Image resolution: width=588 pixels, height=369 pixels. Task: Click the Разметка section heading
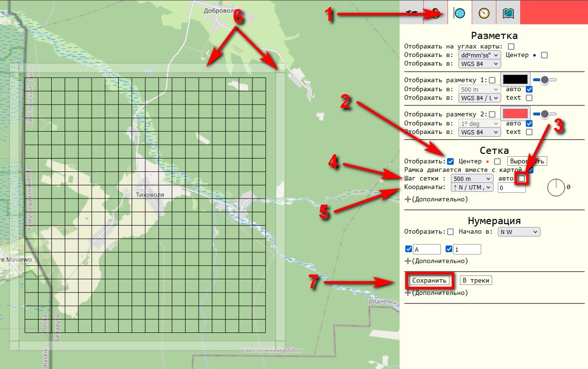tap(494, 36)
